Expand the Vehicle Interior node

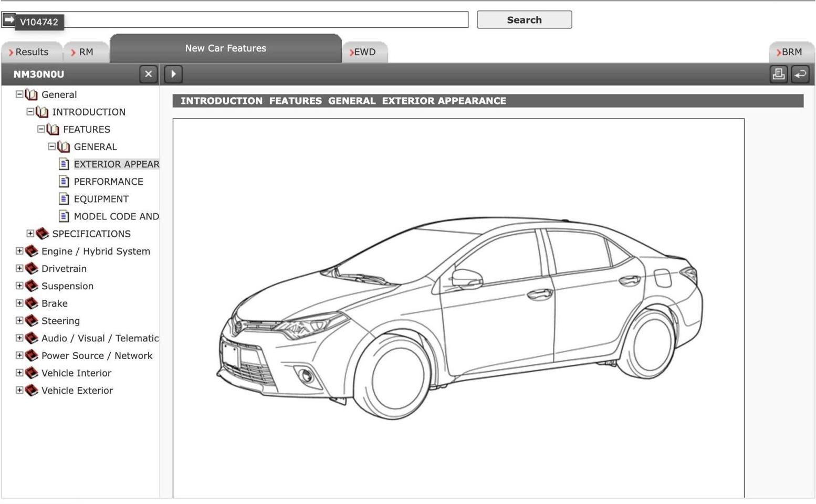click(x=19, y=373)
